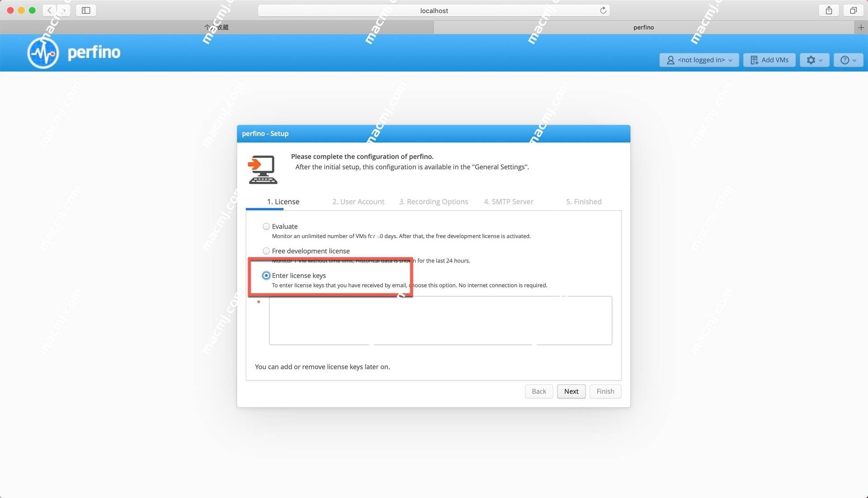The width and height of the screenshot is (868, 498).
Task: Click the settings gear icon
Action: click(x=812, y=59)
